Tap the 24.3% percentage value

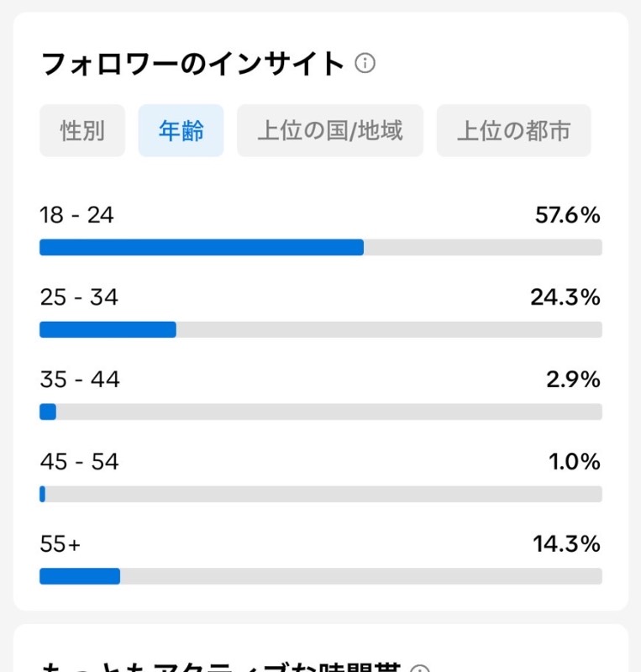click(565, 297)
